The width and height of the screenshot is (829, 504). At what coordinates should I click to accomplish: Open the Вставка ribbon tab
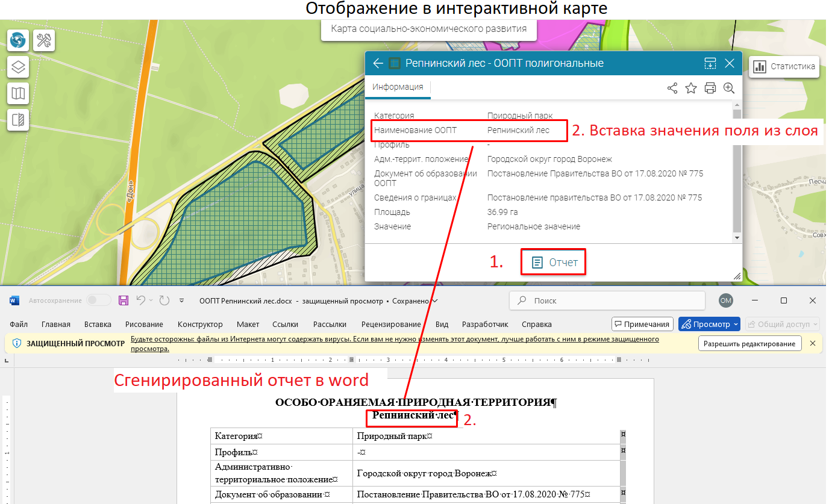click(x=98, y=324)
